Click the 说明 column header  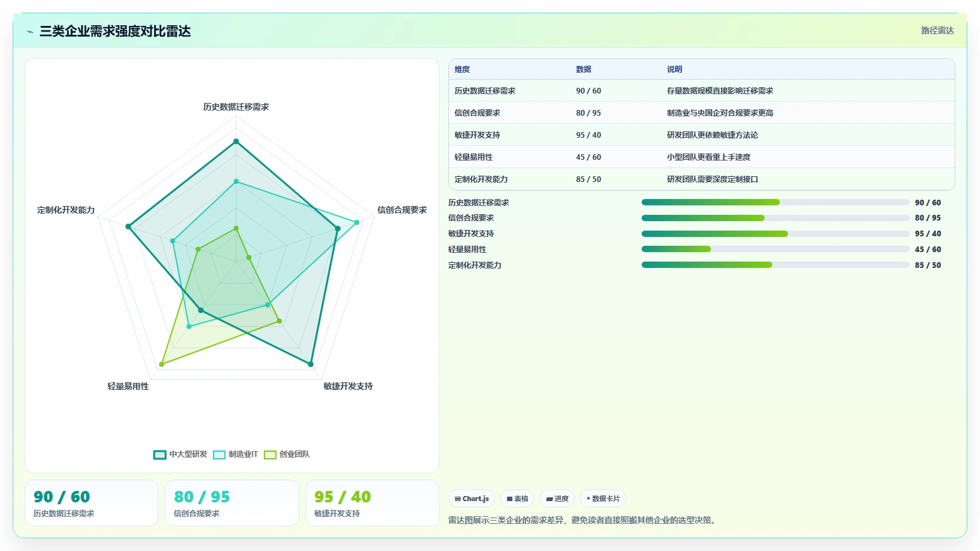[674, 70]
